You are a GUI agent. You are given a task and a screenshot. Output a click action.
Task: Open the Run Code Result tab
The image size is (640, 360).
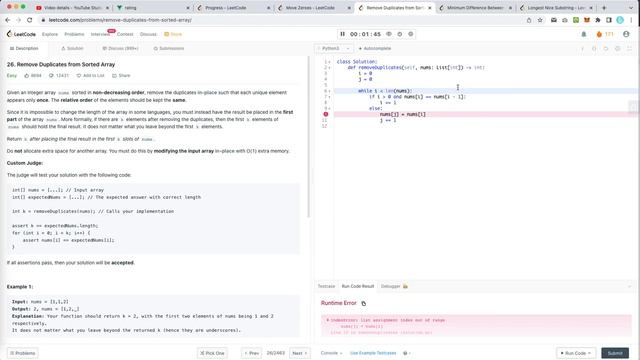pos(358,286)
